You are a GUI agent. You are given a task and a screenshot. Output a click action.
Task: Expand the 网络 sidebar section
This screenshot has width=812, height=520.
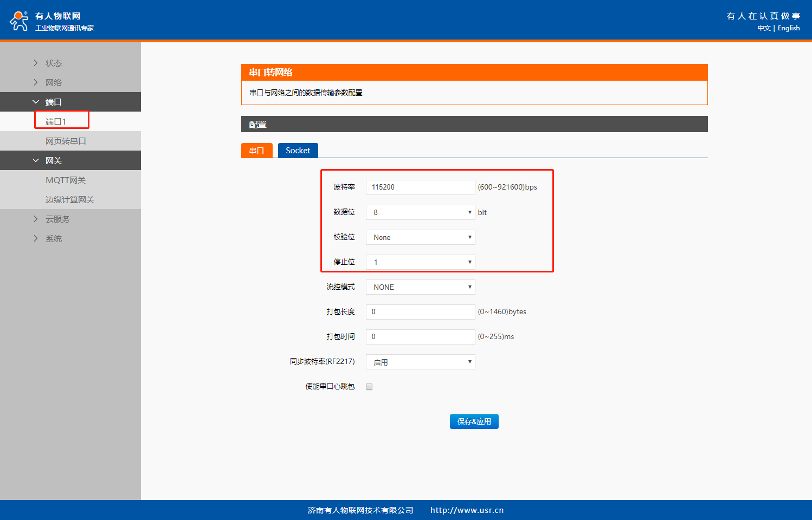pyautogui.click(x=53, y=82)
